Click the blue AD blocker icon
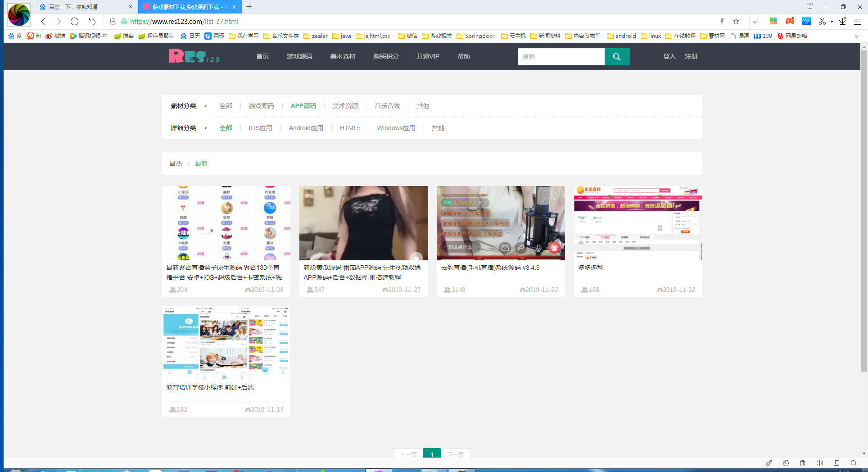The image size is (868, 472). tap(806, 21)
